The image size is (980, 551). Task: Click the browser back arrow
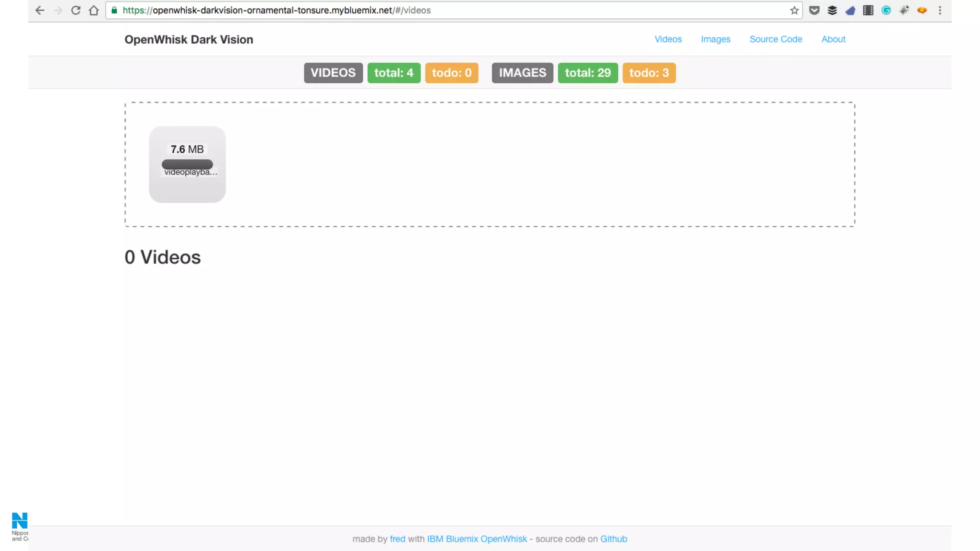click(40, 10)
